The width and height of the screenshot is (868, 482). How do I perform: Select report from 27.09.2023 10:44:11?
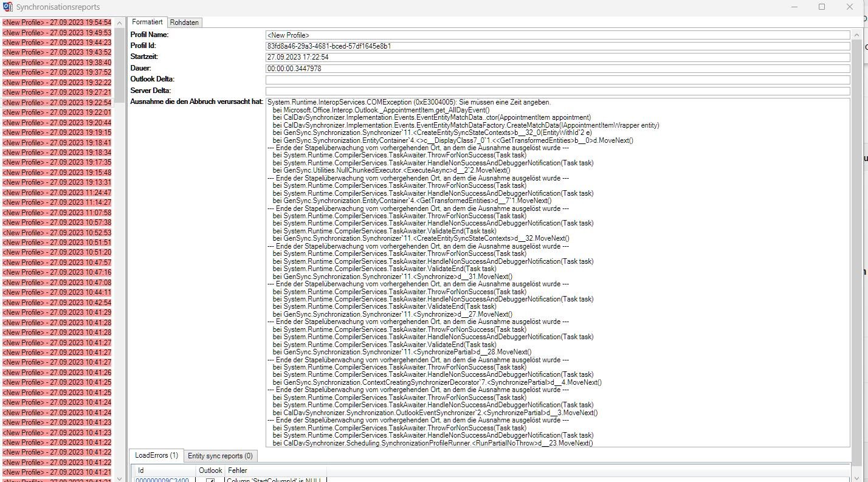tap(57, 292)
